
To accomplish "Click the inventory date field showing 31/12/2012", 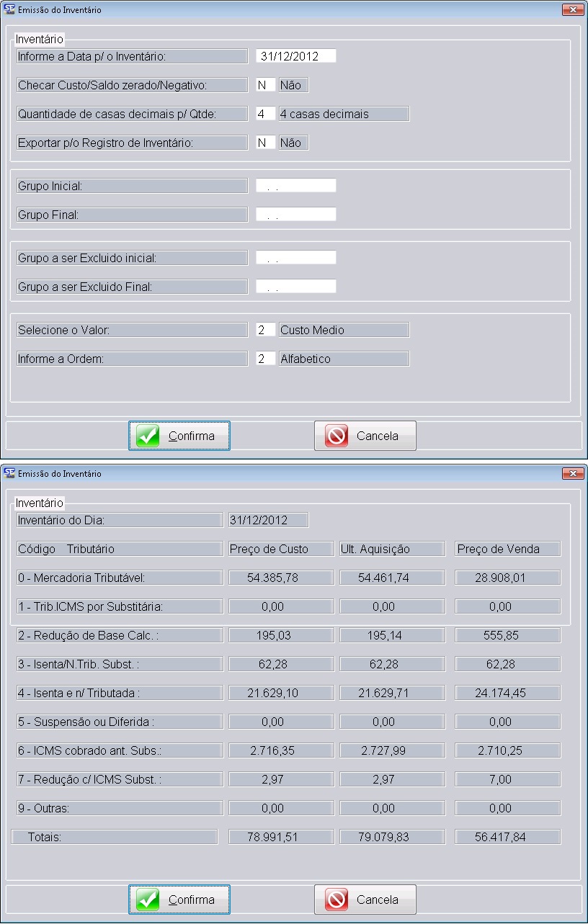I will 295,56.
